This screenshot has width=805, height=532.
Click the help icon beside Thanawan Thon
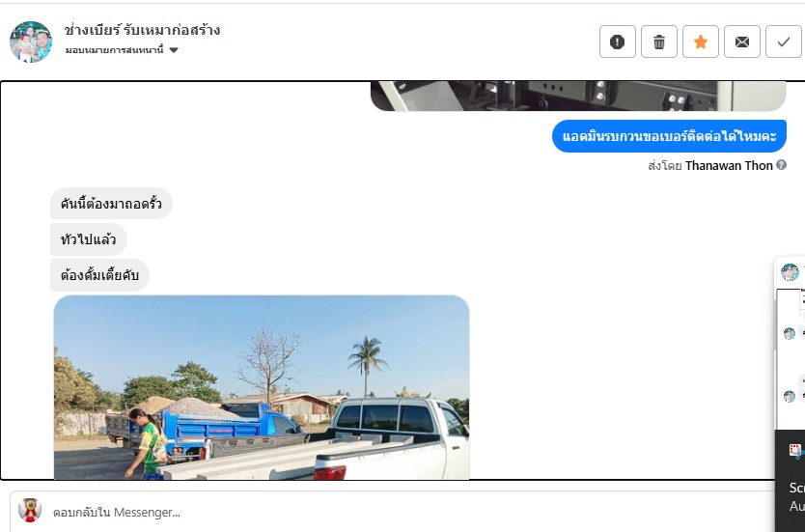tap(782, 165)
